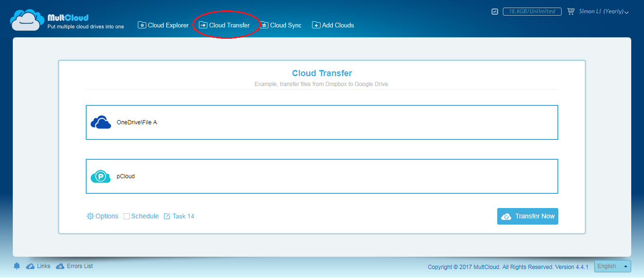Click the Cloud Transfer arrow icon
The width and height of the screenshot is (644, 278).
203,25
